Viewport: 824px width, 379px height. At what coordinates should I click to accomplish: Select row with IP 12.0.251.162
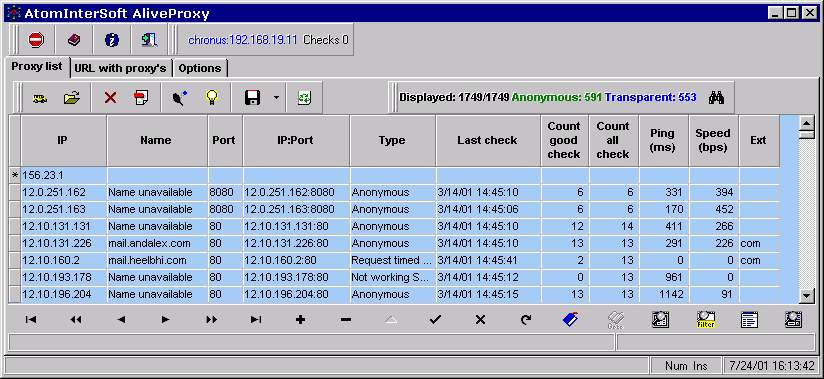(400, 192)
